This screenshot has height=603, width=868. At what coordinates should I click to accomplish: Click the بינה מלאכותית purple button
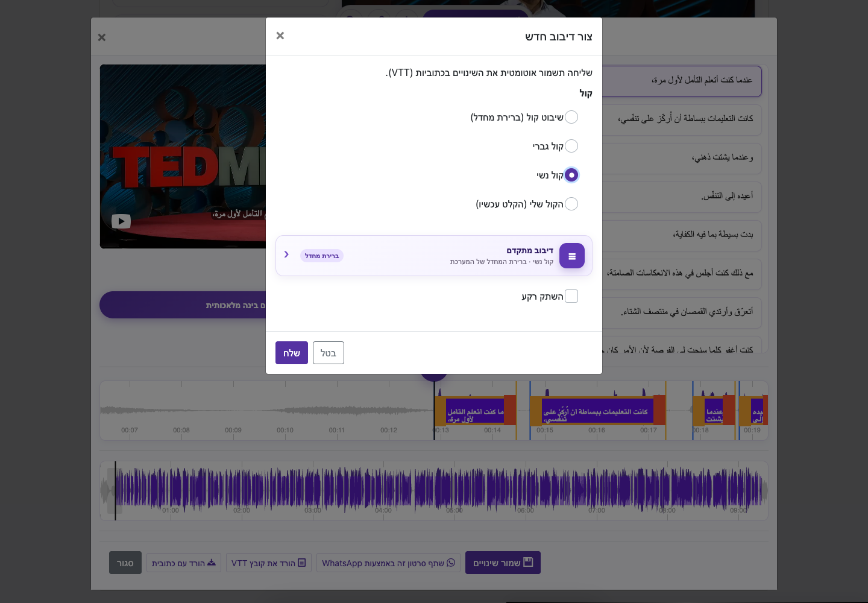coord(183,305)
